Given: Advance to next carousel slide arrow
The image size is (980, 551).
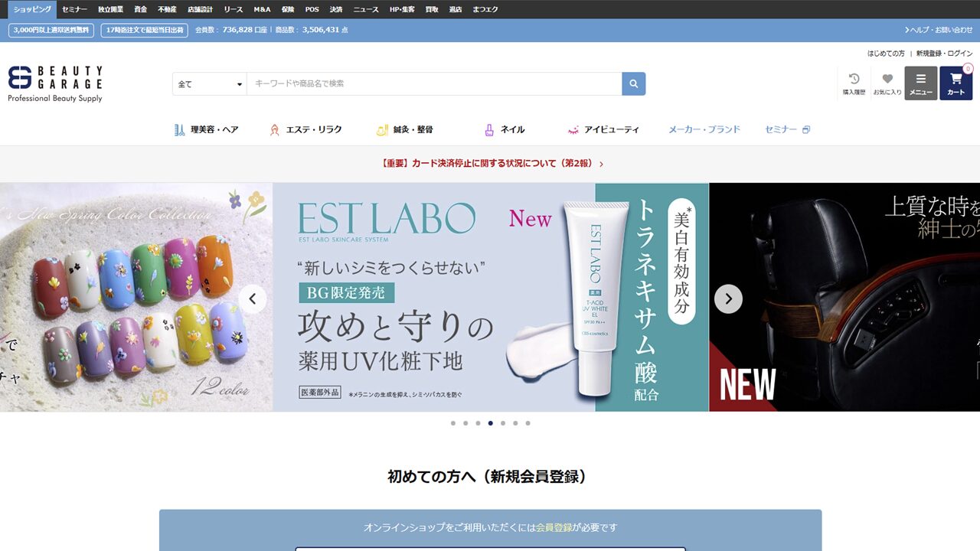Looking at the screenshot, I should click(x=728, y=298).
